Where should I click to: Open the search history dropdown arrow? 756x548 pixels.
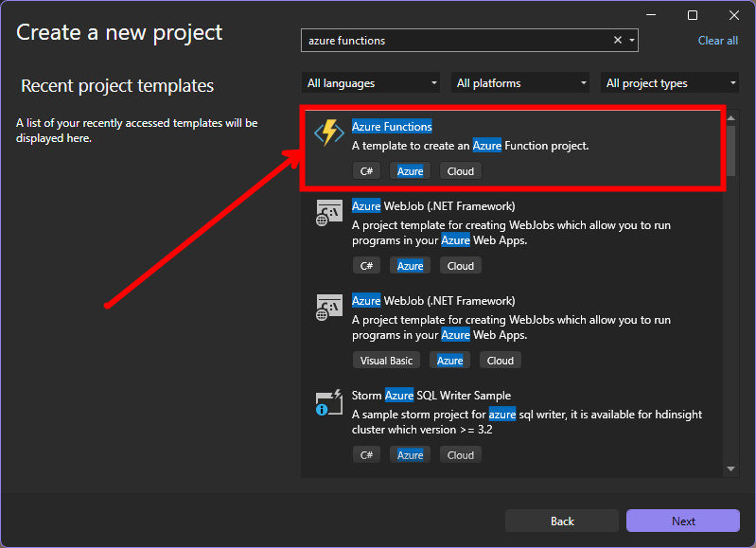632,41
